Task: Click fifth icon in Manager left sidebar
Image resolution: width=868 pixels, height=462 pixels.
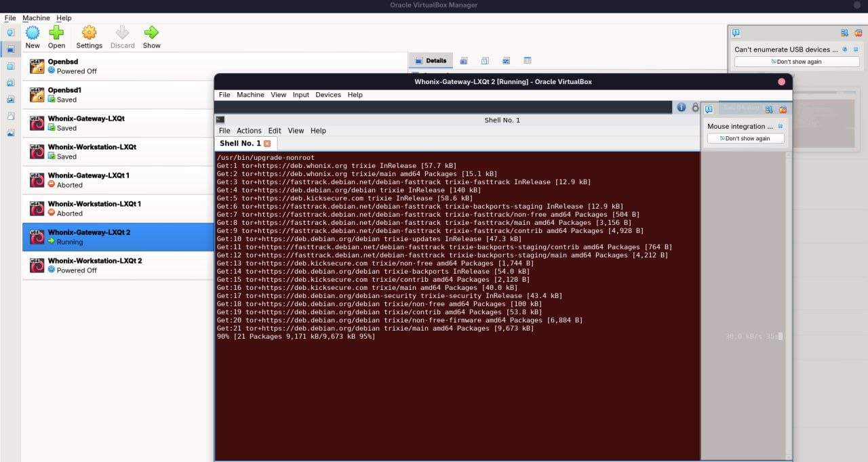Action: pyautogui.click(x=10, y=100)
